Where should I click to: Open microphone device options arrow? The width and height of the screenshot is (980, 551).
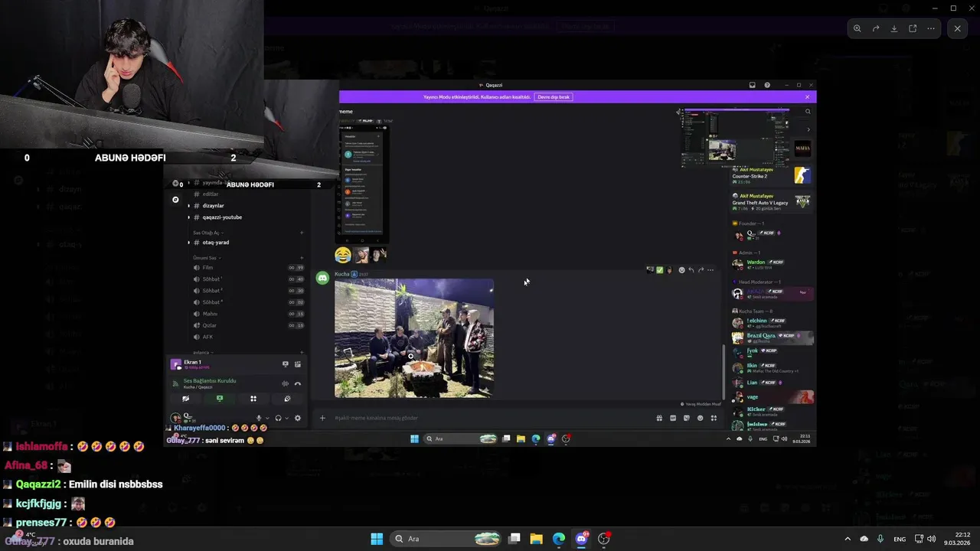(x=267, y=418)
